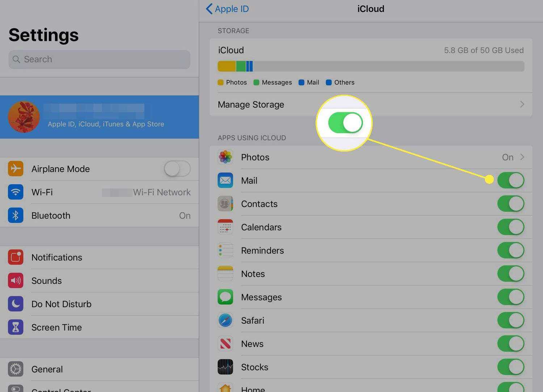The height and width of the screenshot is (392, 543).
Task: Disable Messages iCloud switch
Action: (511, 297)
